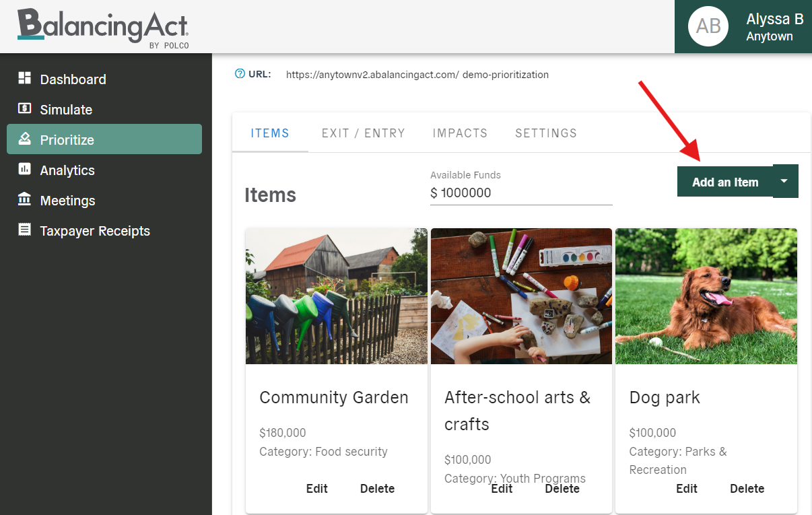Open the AB user avatar
Screen dimensions: 812x515
(x=708, y=26)
